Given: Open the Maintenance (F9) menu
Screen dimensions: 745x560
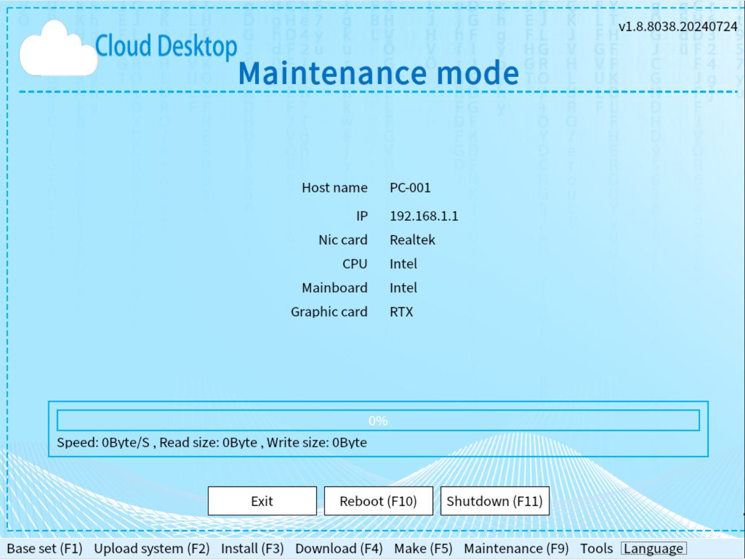Looking at the screenshot, I should pyautogui.click(x=516, y=549).
